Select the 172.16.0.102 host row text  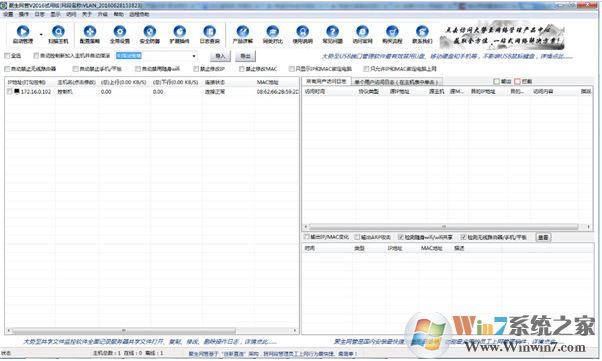click(x=36, y=92)
